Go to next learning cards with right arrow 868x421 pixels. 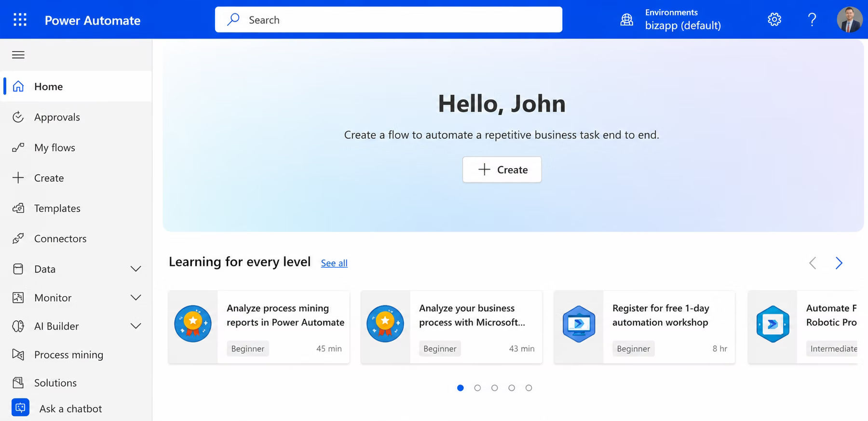pyautogui.click(x=839, y=263)
